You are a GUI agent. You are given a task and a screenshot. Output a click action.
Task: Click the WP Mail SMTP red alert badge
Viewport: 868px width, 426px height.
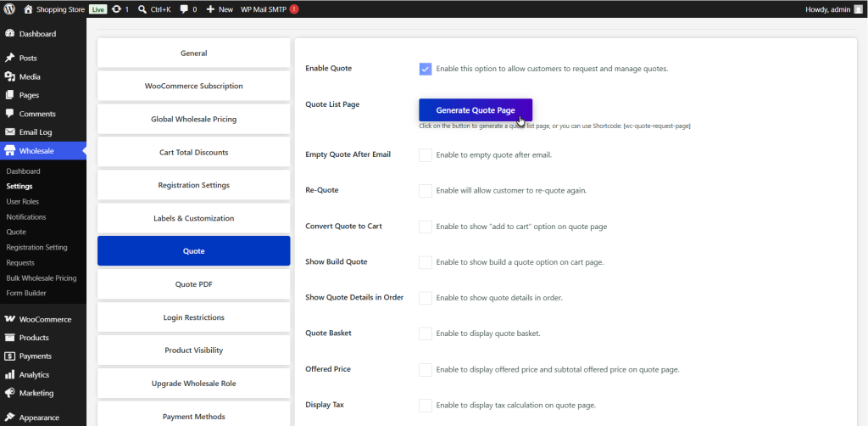[x=294, y=8]
